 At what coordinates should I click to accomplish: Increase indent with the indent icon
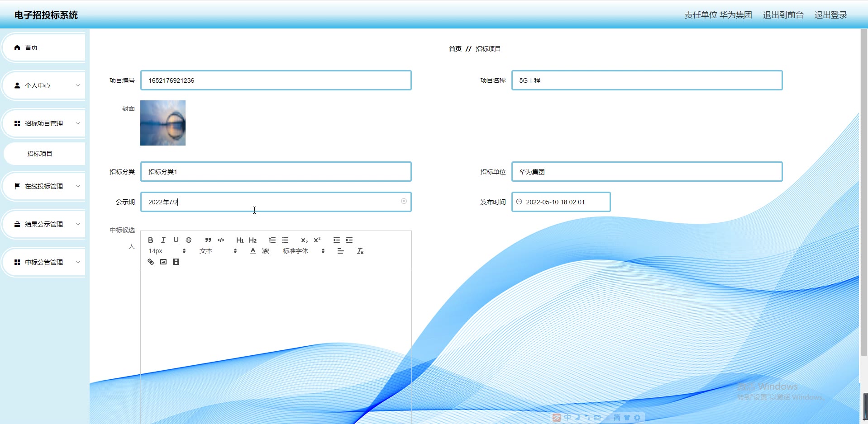tap(349, 240)
